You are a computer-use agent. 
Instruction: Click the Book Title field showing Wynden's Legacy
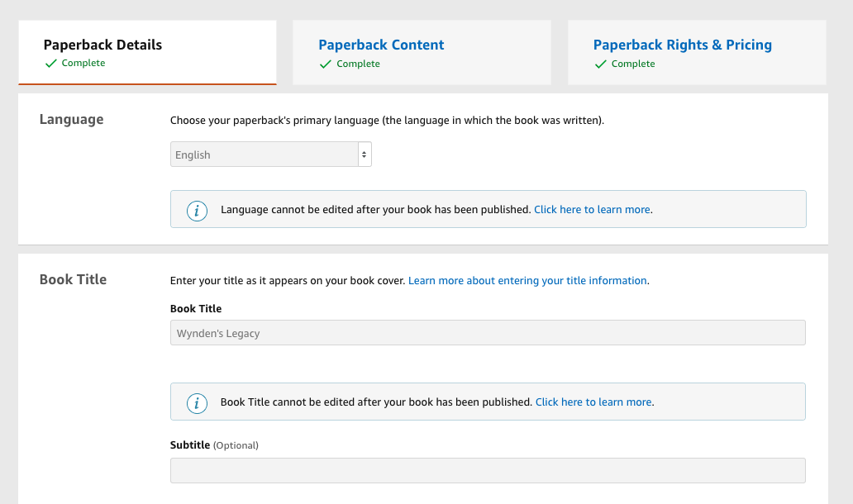[x=488, y=333]
